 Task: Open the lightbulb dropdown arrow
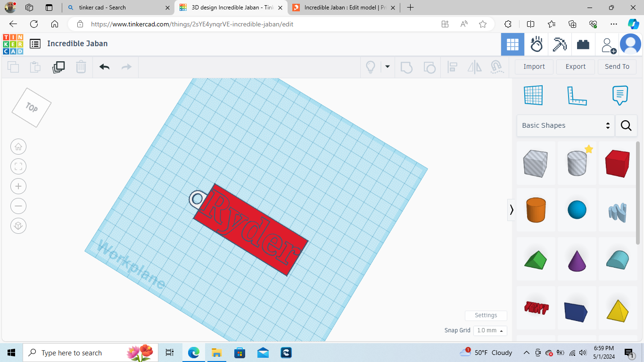click(388, 67)
